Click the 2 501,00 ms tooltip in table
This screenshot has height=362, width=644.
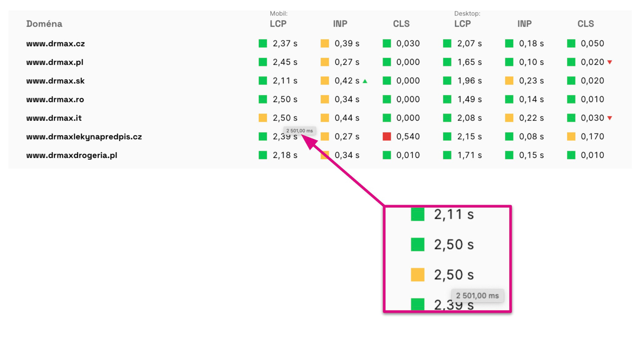(300, 131)
